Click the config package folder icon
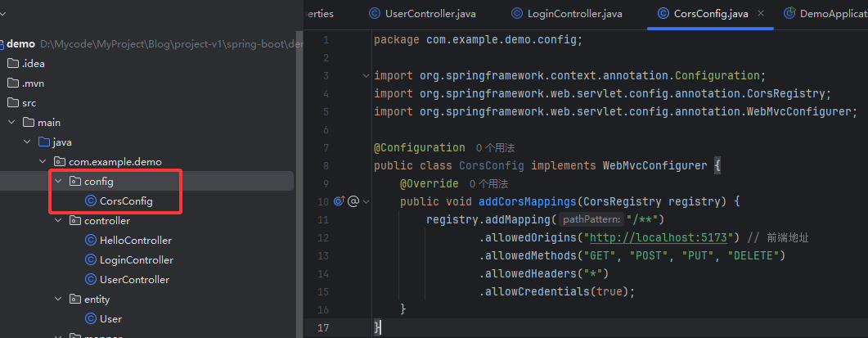868x338 pixels. [x=75, y=182]
